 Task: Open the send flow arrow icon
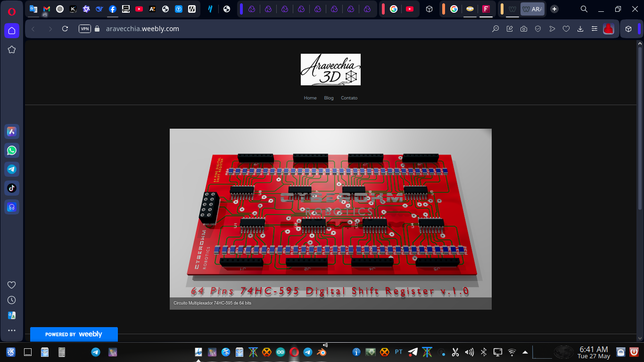click(x=552, y=29)
